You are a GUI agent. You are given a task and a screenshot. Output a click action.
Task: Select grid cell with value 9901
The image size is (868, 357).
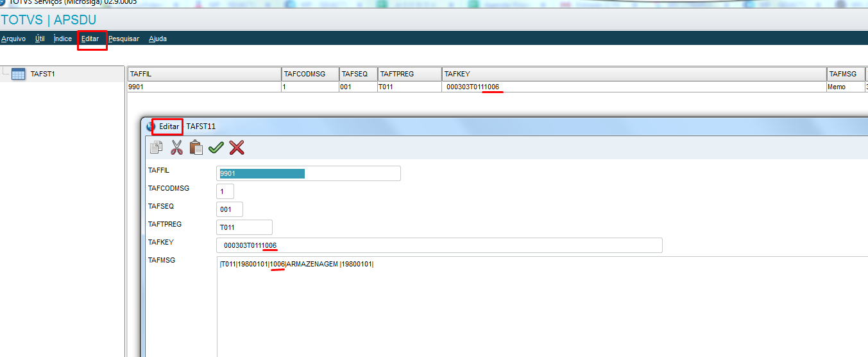[x=205, y=87]
